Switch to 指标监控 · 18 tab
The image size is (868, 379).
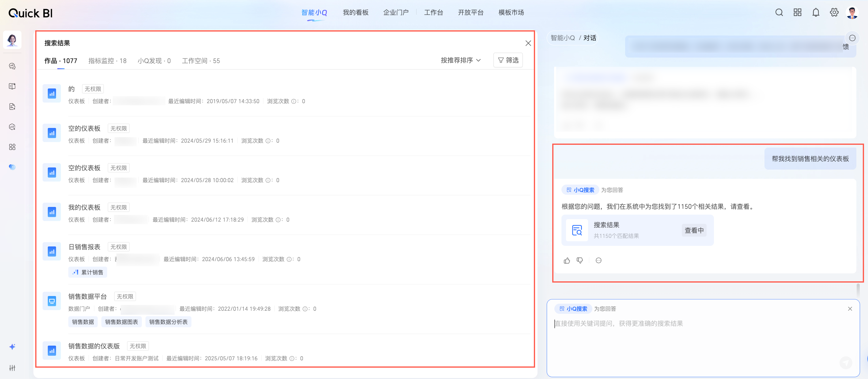(107, 61)
